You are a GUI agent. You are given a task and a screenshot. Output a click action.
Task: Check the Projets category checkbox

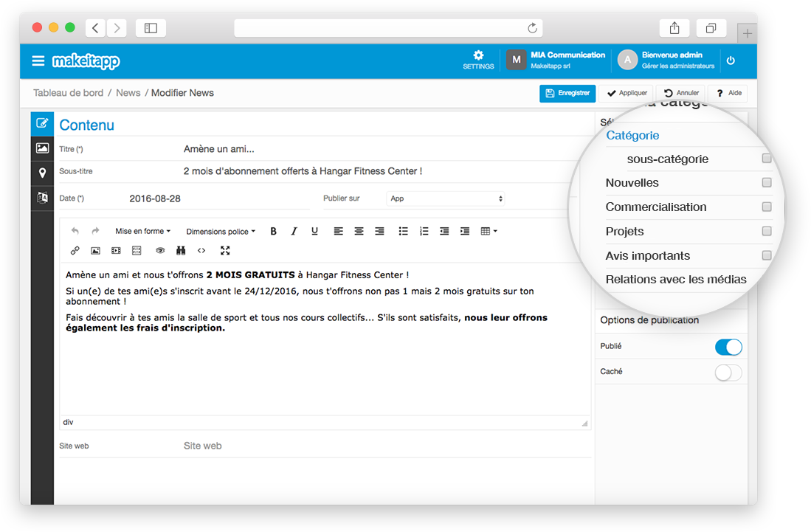[x=767, y=231]
